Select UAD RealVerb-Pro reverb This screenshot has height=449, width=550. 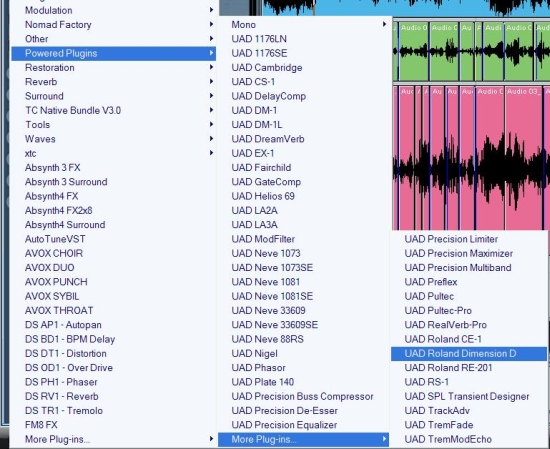tap(469, 325)
